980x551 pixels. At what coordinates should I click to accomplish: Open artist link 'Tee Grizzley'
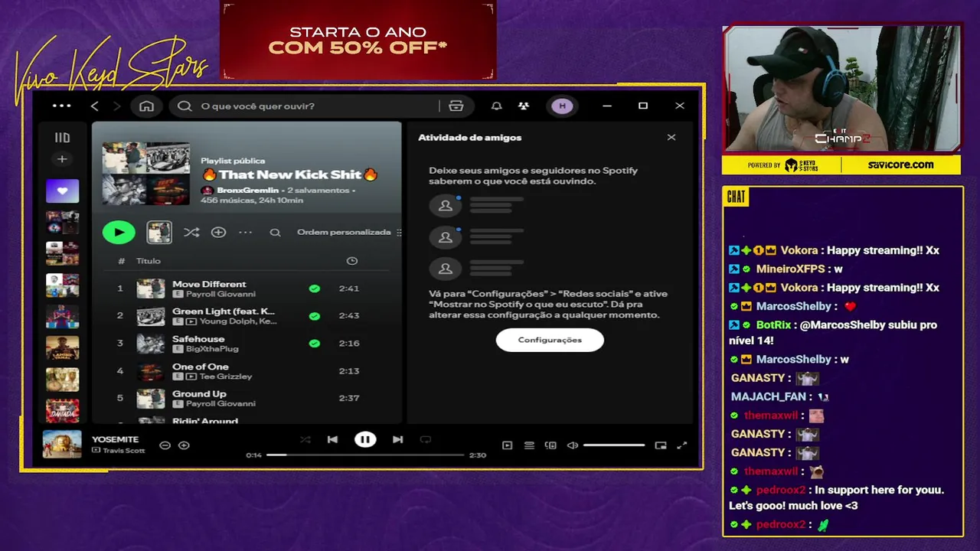pyautogui.click(x=225, y=377)
